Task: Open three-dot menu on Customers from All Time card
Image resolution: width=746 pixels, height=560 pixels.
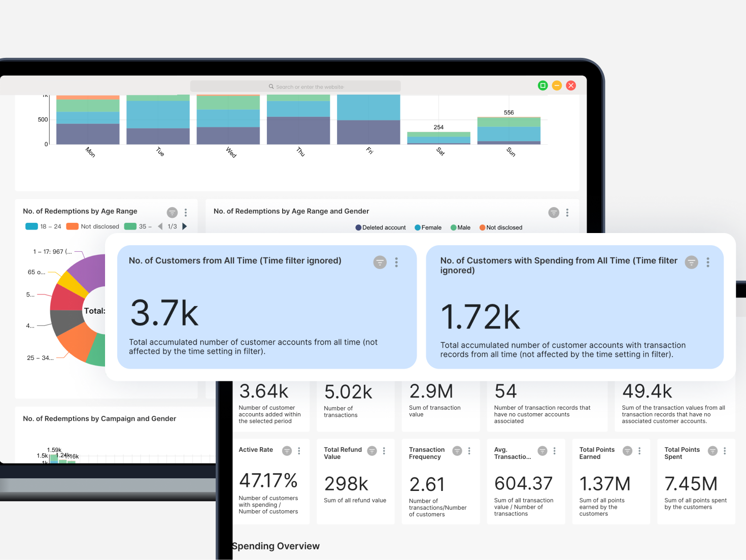Action: coord(396,262)
